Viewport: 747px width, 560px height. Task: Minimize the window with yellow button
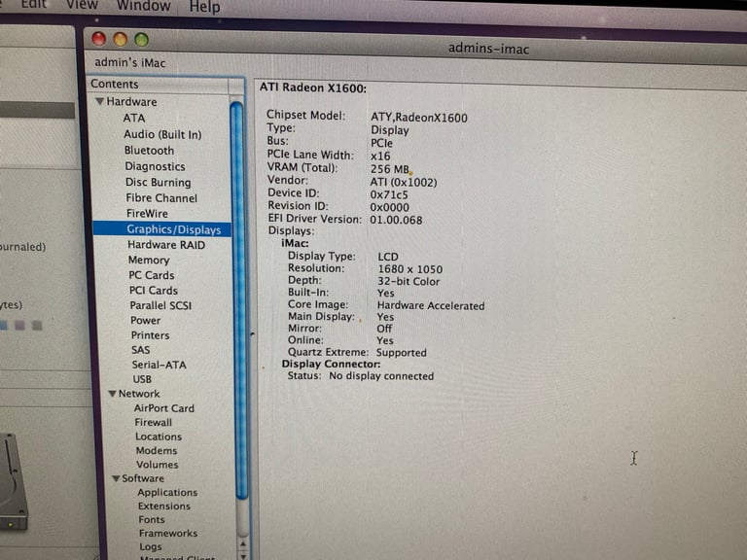pos(120,40)
